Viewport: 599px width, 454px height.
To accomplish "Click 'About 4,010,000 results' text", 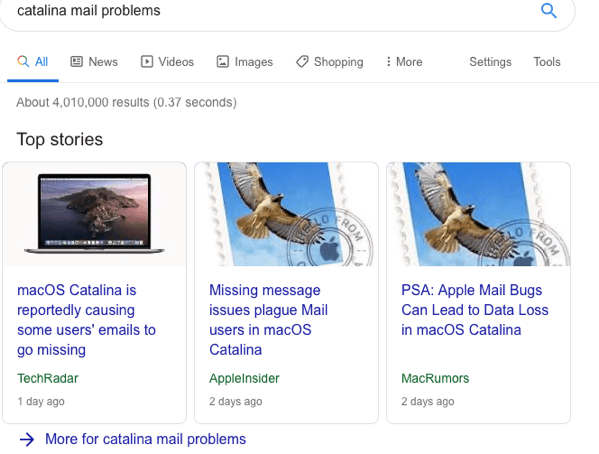I will [126, 102].
